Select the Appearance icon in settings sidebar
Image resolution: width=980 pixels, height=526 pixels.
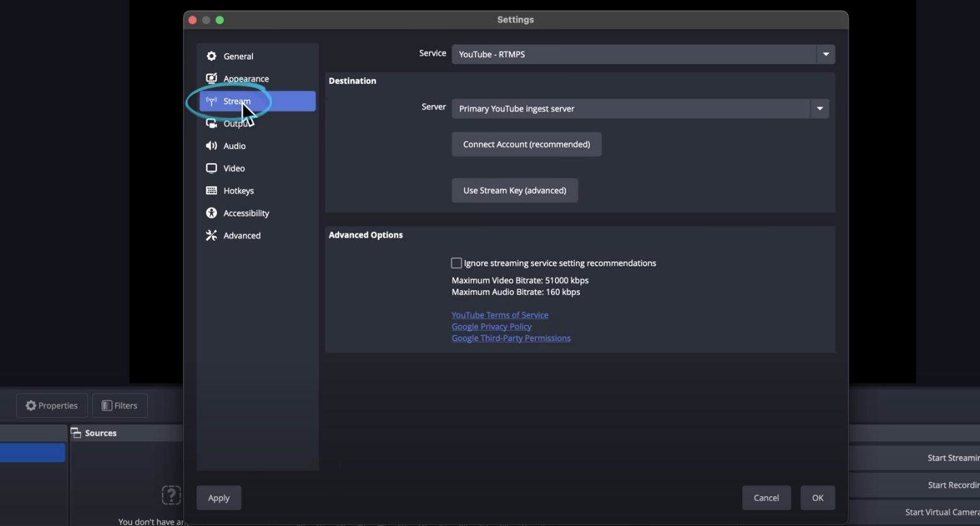pos(211,79)
